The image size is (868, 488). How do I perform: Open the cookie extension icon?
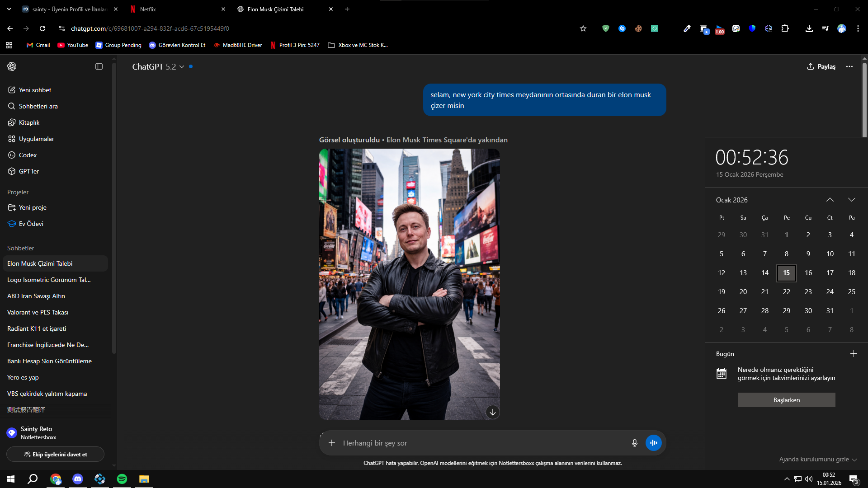(x=638, y=28)
